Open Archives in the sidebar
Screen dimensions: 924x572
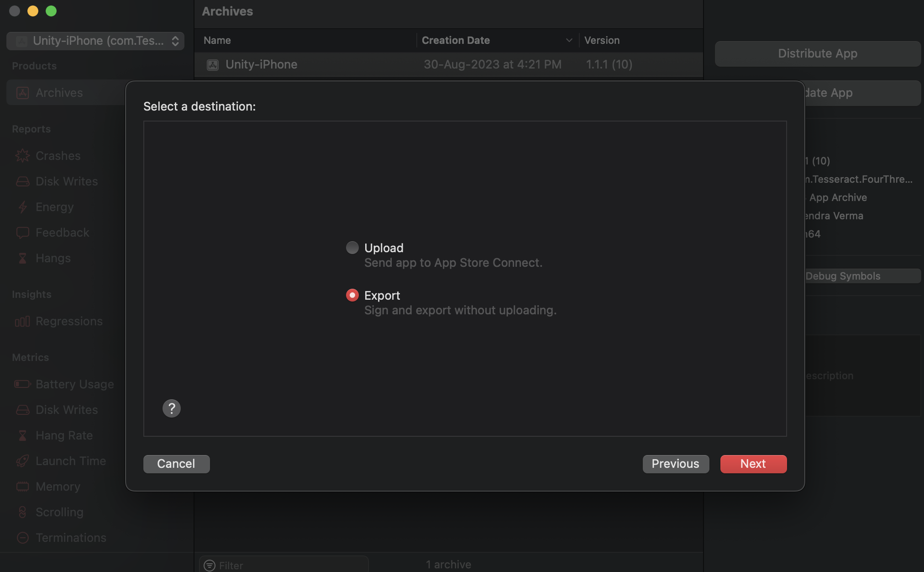click(x=59, y=93)
